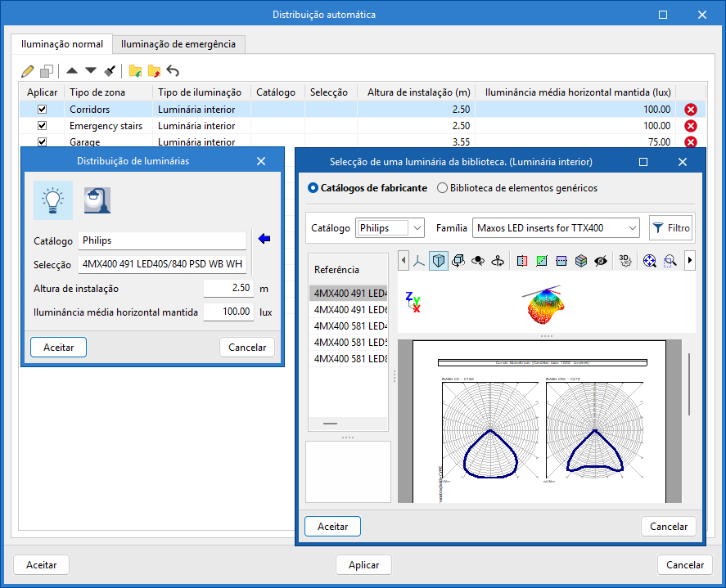The image size is (726, 588).
Task: Click Aceitar in luminaire selection dialog
Action: (x=332, y=527)
